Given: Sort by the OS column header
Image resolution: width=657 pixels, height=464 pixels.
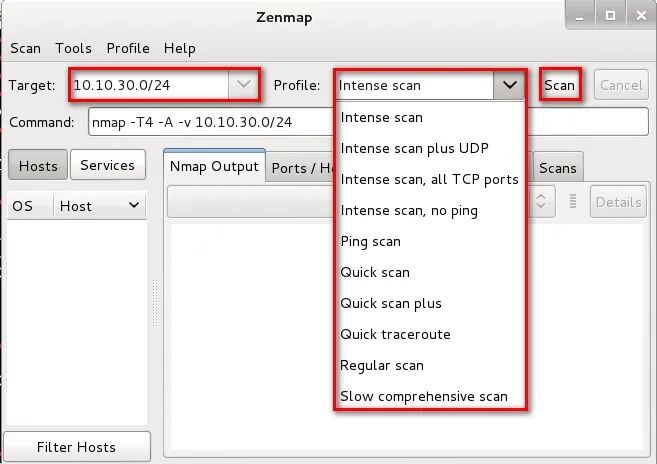Looking at the screenshot, I should [x=30, y=206].
